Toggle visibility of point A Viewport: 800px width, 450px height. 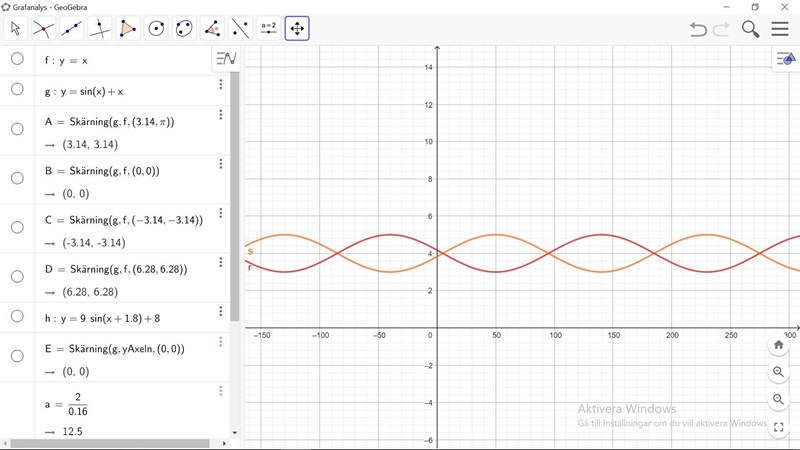pos(17,129)
